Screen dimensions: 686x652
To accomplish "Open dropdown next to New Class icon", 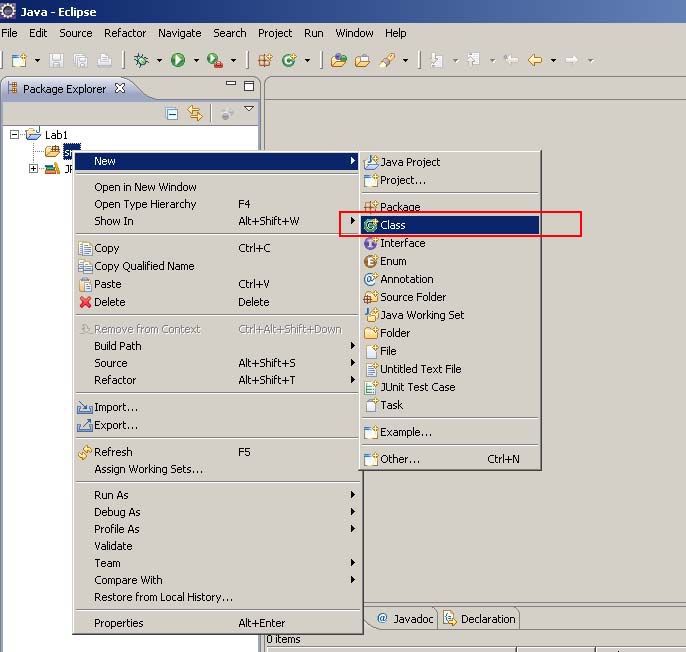I will (x=308, y=60).
